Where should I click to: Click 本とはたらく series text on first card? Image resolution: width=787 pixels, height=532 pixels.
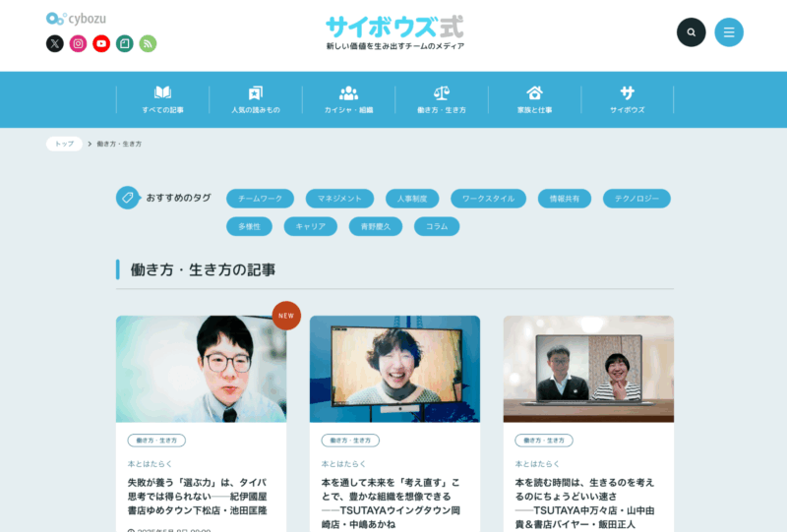150,464
